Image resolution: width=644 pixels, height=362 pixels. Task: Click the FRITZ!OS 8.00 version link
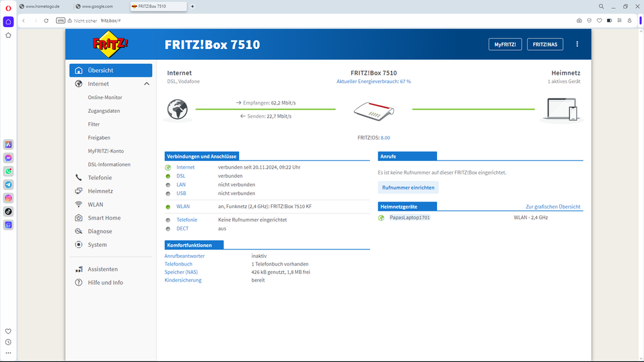coord(385,138)
